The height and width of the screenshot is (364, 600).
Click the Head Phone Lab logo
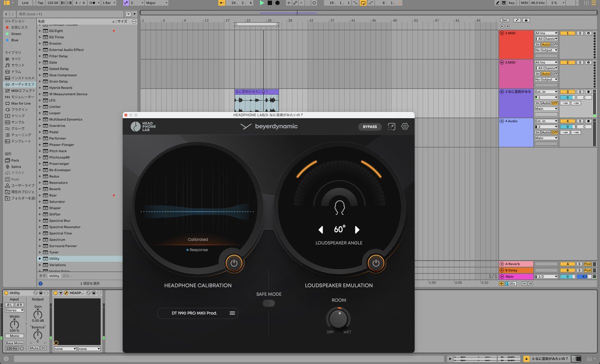coord(143,127)
